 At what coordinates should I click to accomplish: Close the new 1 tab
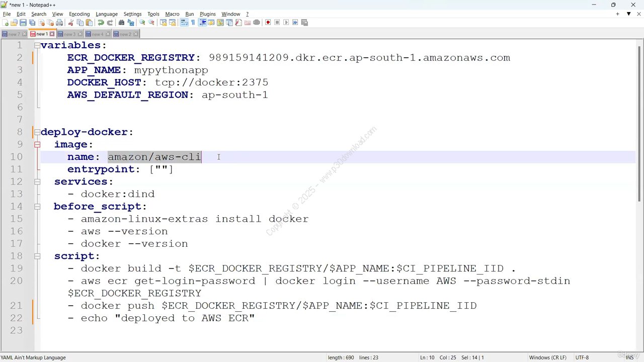pos(52,34)
